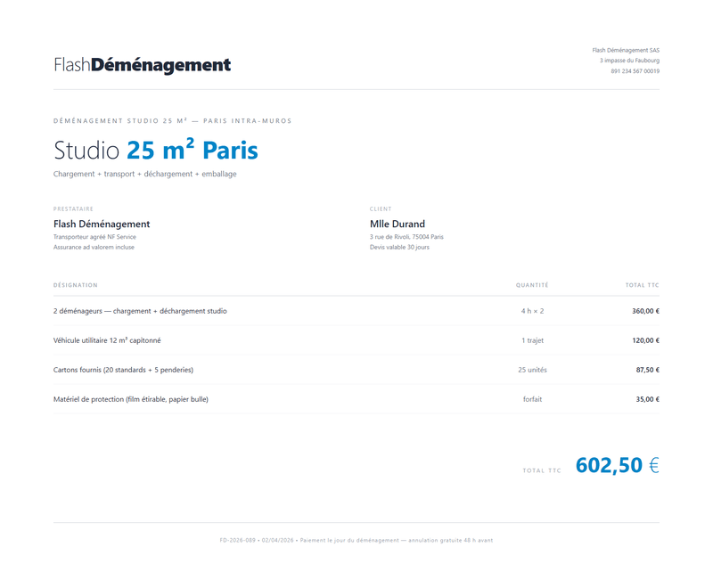The height and width of the screenshot is (588, 713).
Task: Click 'Transporteur agréé NF Service'
Action: (x=94, y=237)
